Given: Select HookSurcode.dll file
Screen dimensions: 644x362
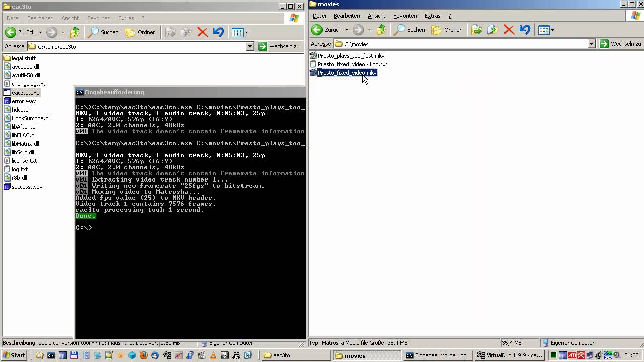Looking at the screenshot, I should [27, 118].
